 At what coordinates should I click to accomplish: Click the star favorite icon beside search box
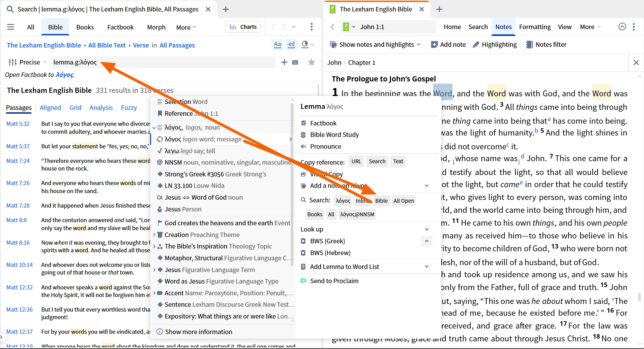(x=311, y=62)
